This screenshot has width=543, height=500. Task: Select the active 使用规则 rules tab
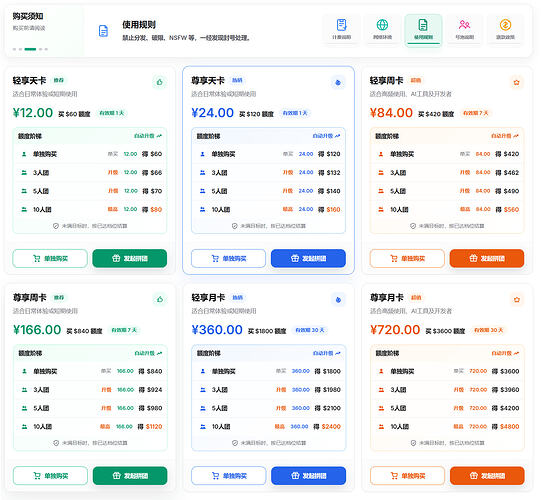(x=423, y=30)
